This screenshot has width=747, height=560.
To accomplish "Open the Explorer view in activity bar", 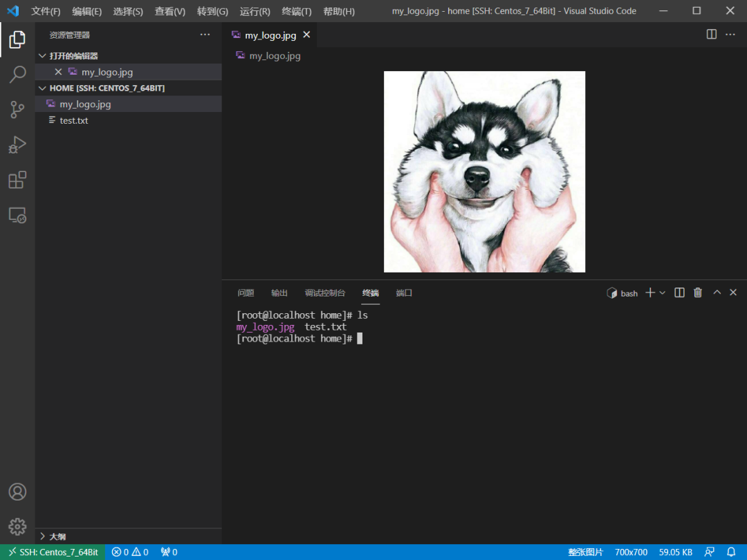I will click(x=17, y=39).
